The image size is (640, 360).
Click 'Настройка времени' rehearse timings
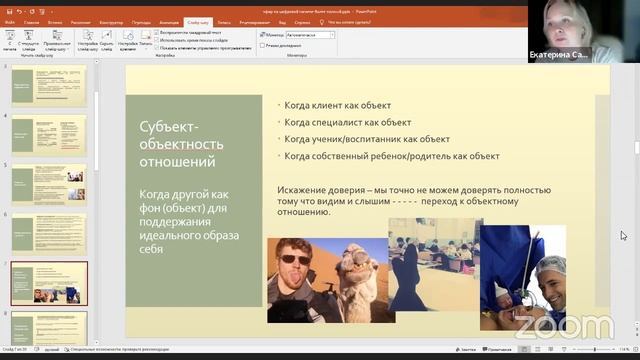128,41
